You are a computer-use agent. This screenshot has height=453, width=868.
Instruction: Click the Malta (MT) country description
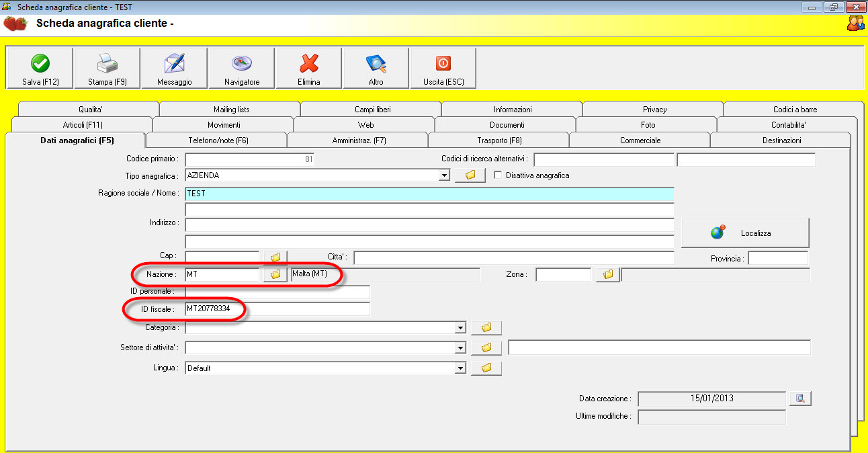pyautogui.click(x=386, y=274)
